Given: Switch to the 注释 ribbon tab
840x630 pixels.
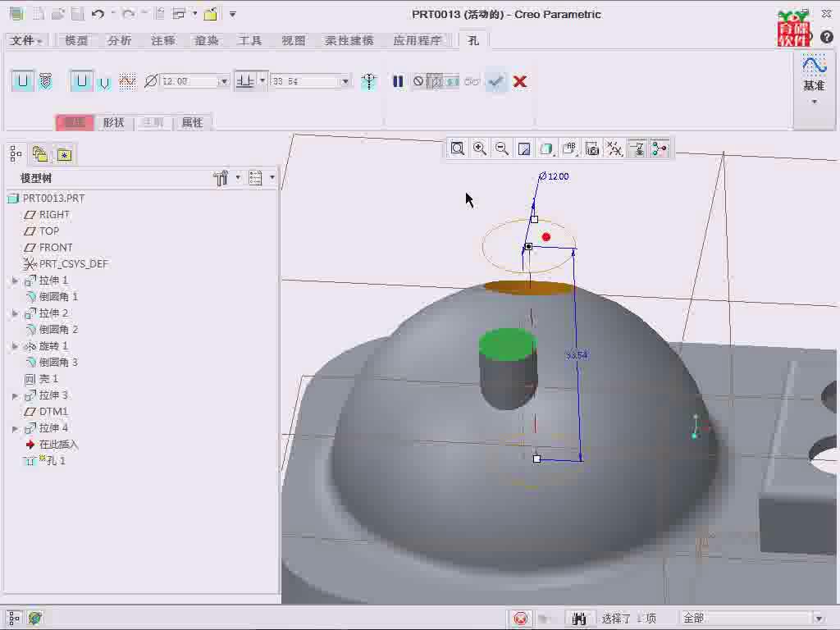Looking at the screenshot, I should coord(163,40).
